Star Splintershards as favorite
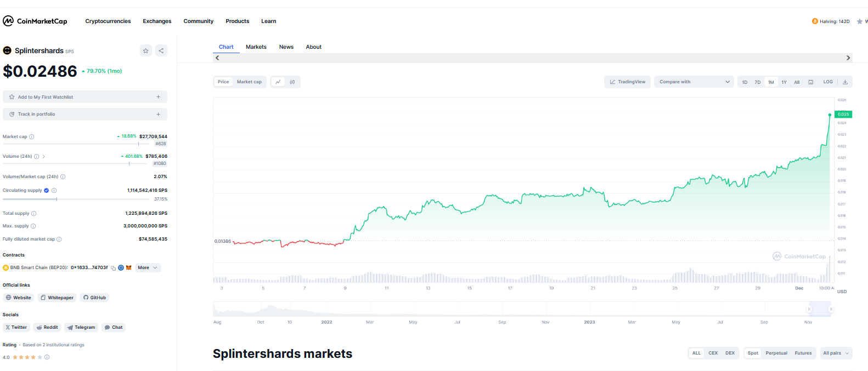868x371 pixels. coord(146,50)
